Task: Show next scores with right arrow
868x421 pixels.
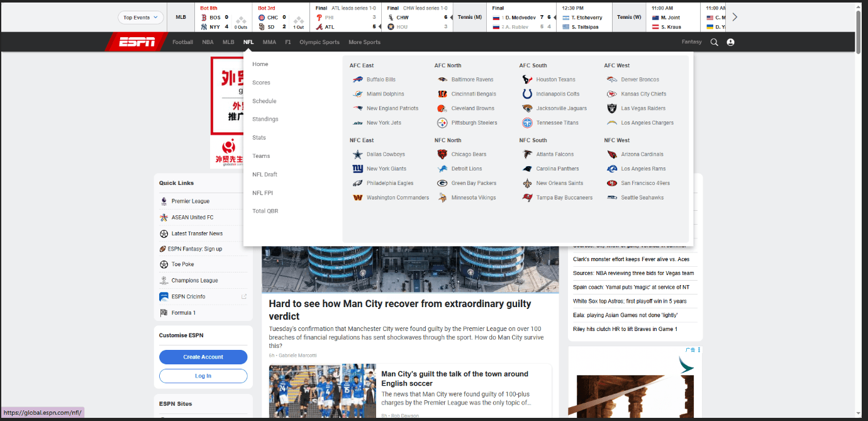Action: pyautogui.click(x=735, y=17)
